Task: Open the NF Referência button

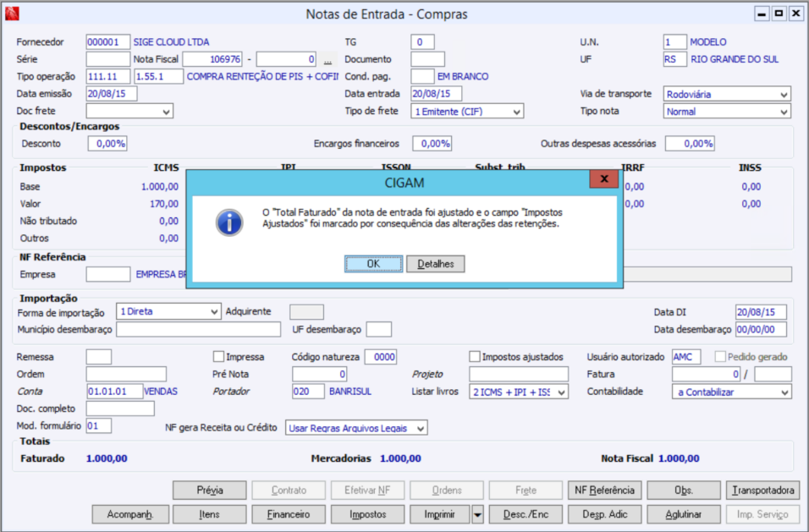Action: coord(605,491)
